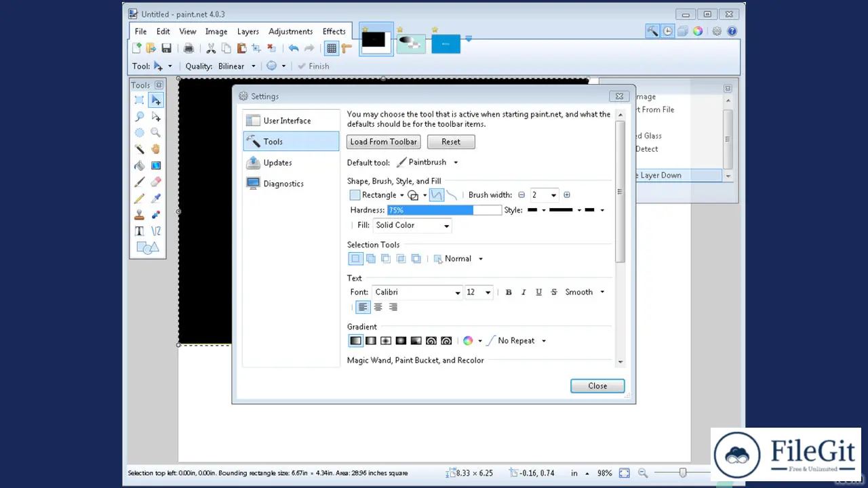The image size is (868, 488).
Task: Click the New image icon
Action: click(136, 48)
